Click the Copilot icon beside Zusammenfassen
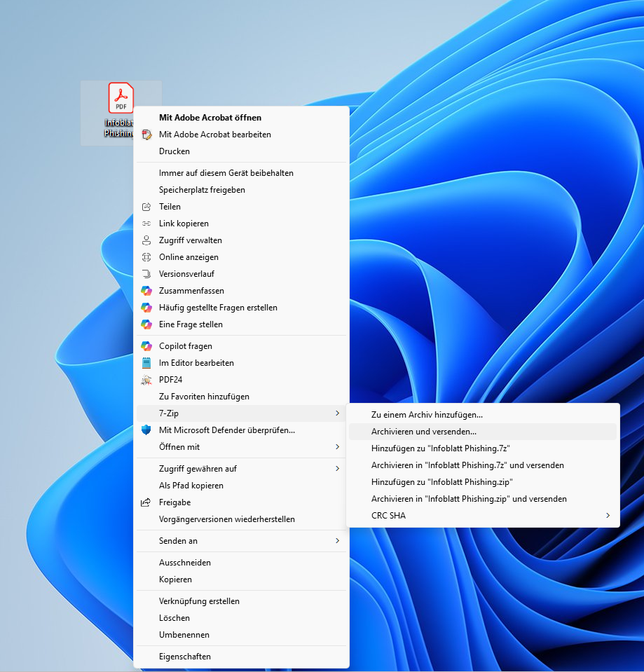644x672 pixels. [146, 291]
